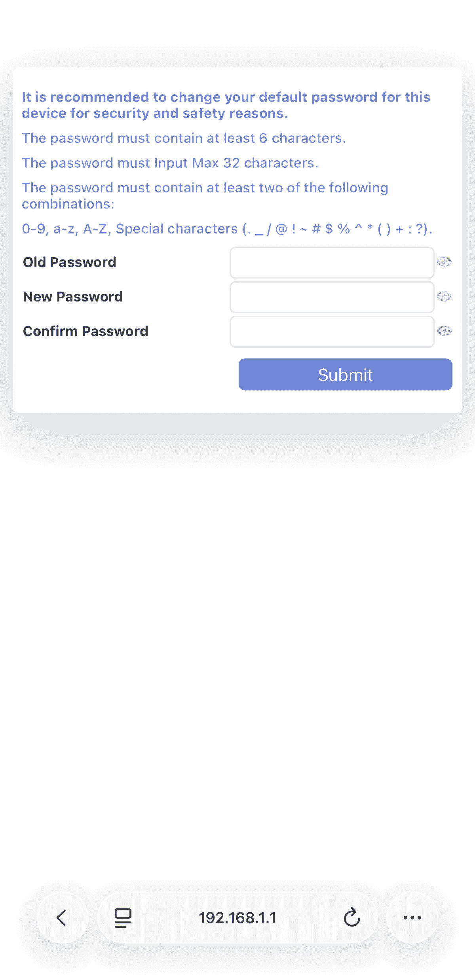Toggle visibility of Confirm Password
Viewport: 475px width, 980px height.
pyautogui.click(x=444, y=331)
